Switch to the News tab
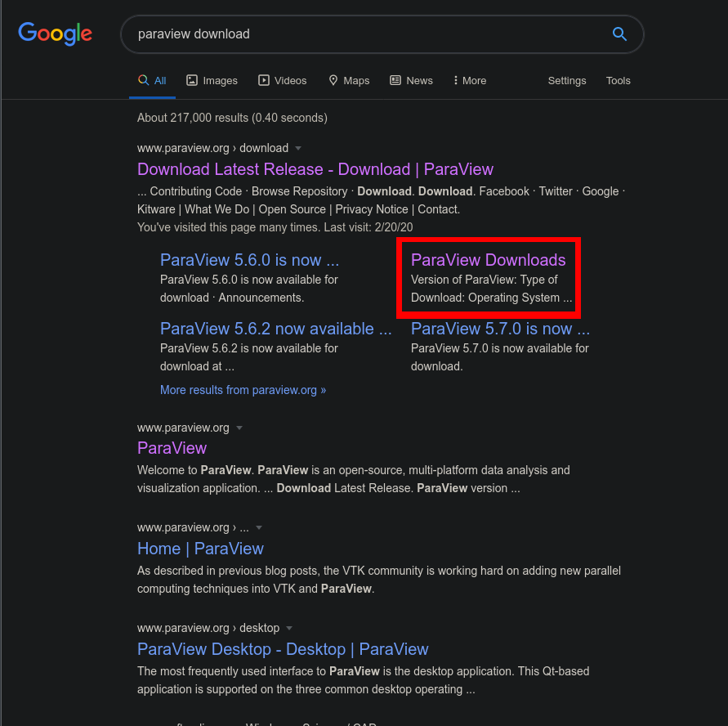 [411, 81]
